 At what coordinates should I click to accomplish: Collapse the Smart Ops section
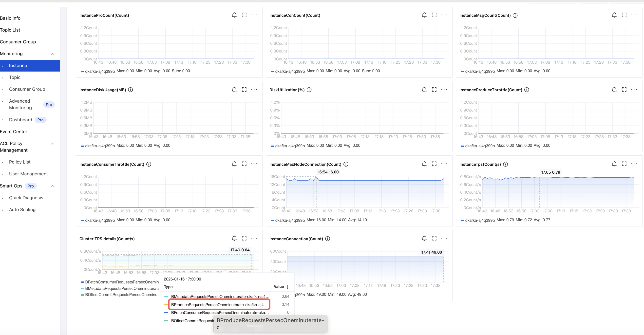(x=52, y=186)
